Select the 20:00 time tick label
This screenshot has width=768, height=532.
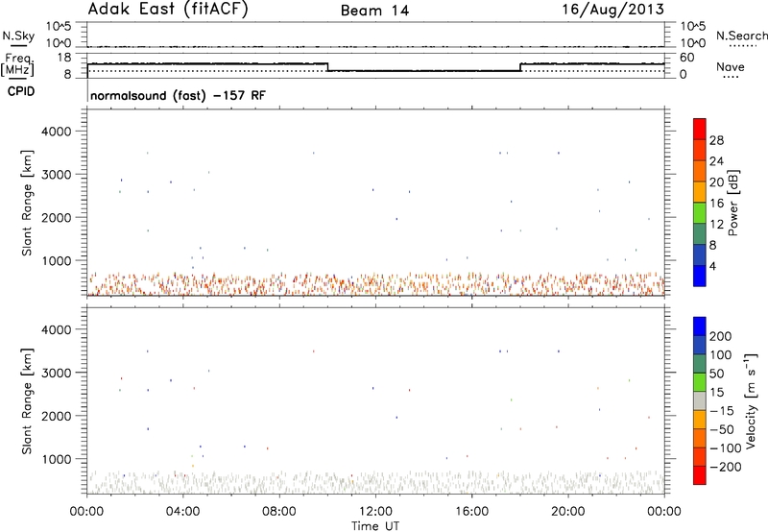(567, 512)
